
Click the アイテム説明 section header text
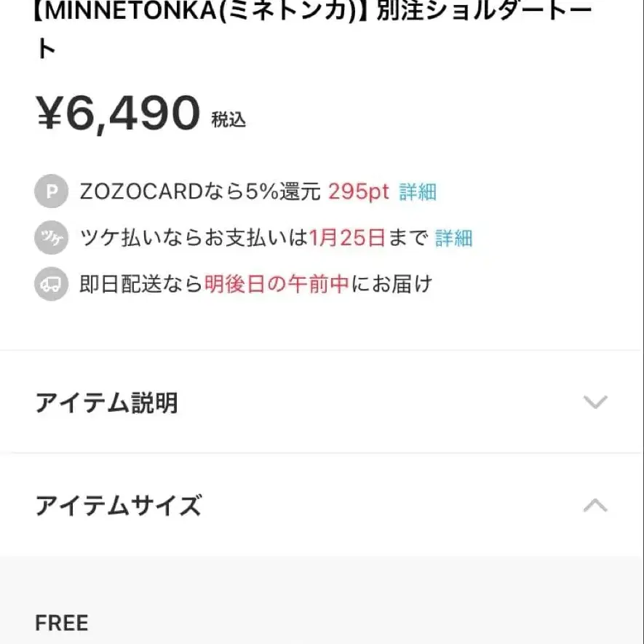(x=106, y=402)
